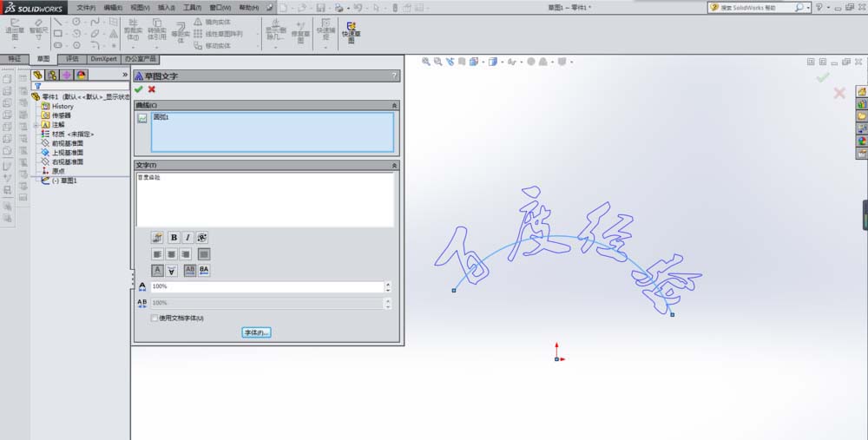Select 传感器 sensors tree item
Screen dimensions: 868x440
tap(62, 115)
